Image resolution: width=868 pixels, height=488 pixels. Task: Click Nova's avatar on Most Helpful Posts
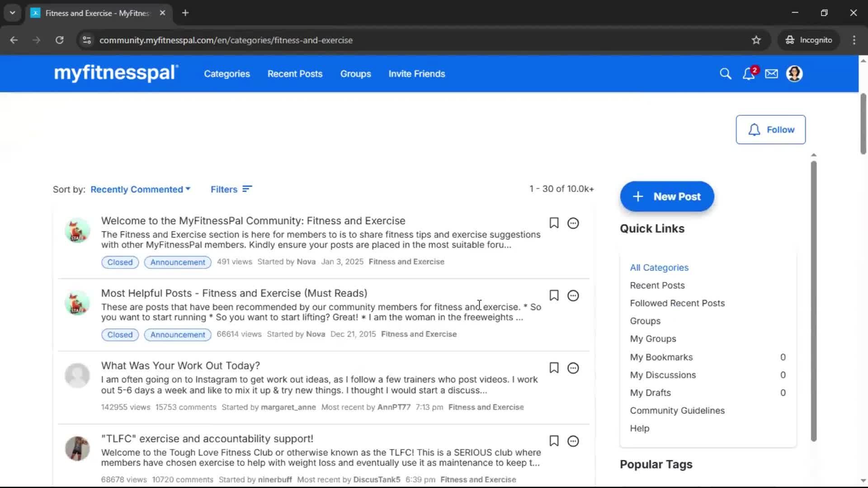77,303
